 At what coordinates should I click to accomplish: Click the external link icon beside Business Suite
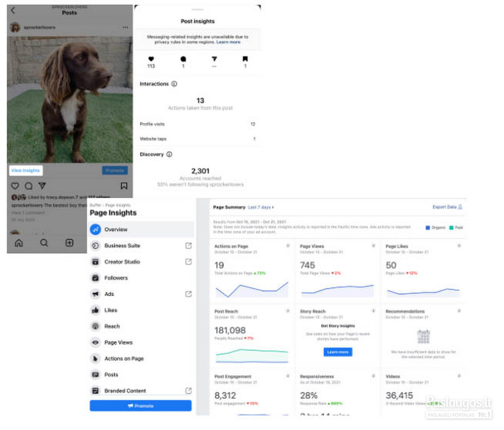[x=189, y=246]
